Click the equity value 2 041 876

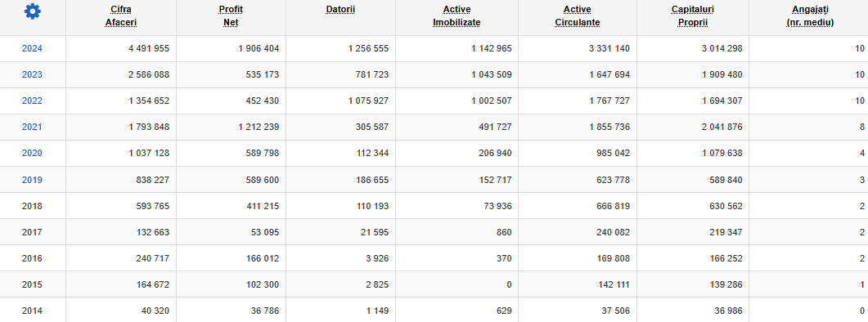coord(722,127)
